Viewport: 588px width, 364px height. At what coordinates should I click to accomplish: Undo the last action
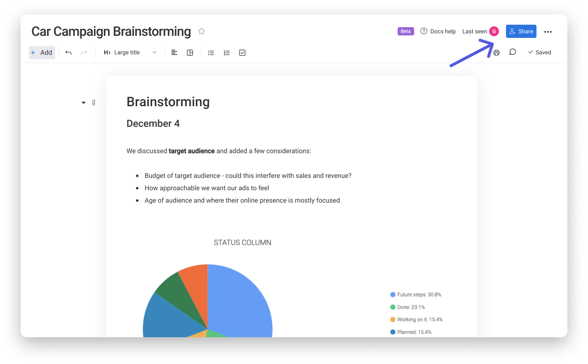pos(68,53)
